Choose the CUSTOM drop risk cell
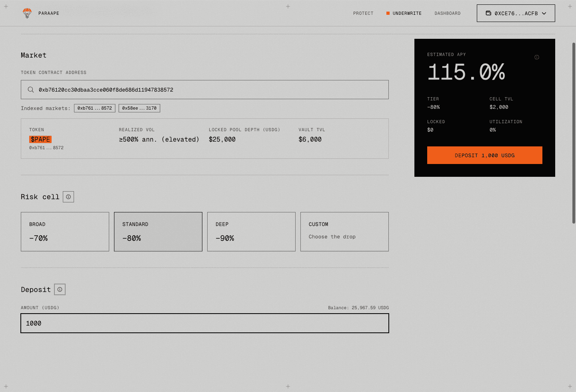Viewport: 576px width, 392px height. 344,232
